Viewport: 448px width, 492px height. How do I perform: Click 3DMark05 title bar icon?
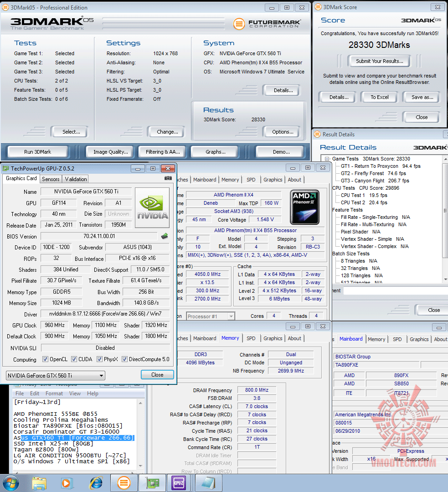tap(5, 7)
